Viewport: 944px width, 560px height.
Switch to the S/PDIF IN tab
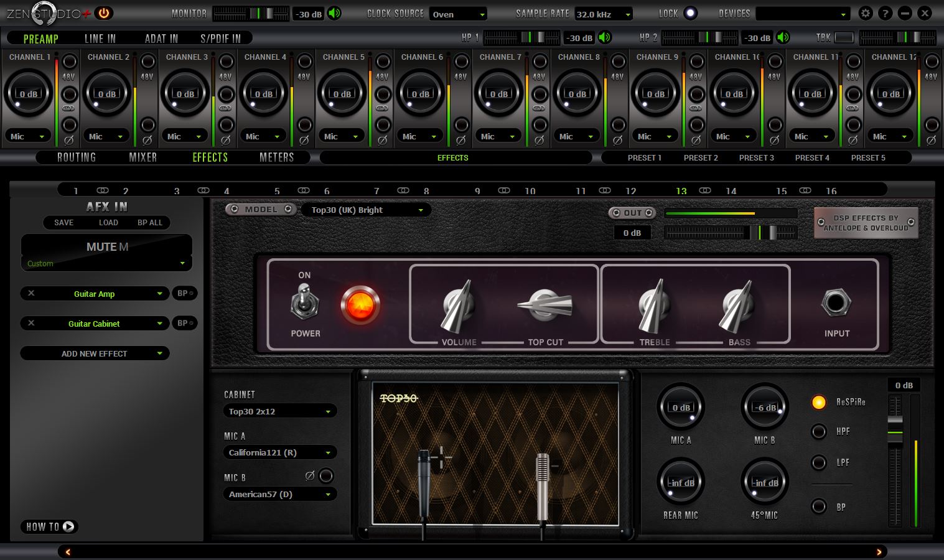[x=220, y=39]
